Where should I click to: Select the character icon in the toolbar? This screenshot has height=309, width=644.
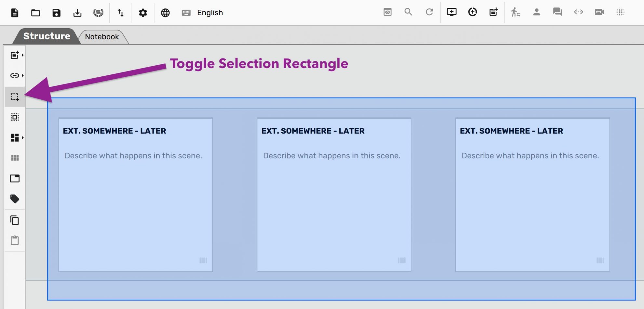pos(536,12)
